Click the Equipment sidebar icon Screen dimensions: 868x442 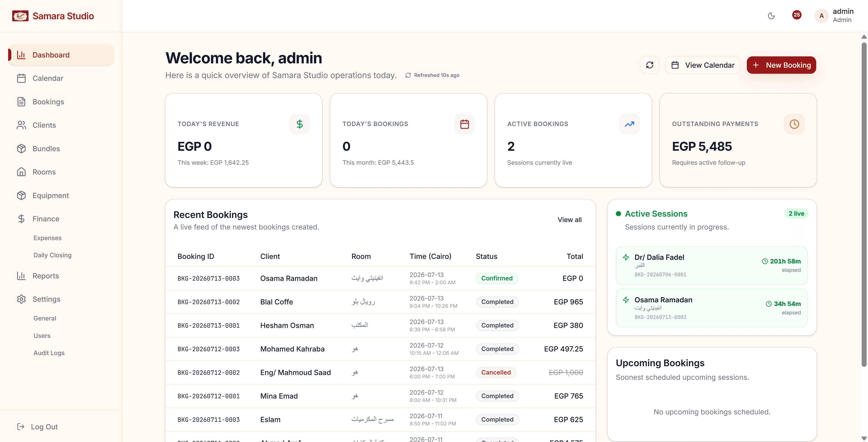point(21,196)
